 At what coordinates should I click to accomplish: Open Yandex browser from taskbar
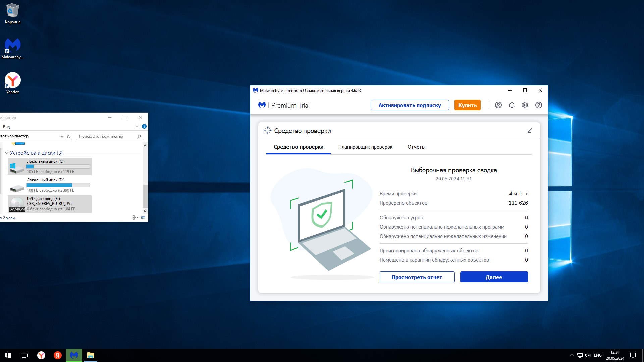point(41,355)
